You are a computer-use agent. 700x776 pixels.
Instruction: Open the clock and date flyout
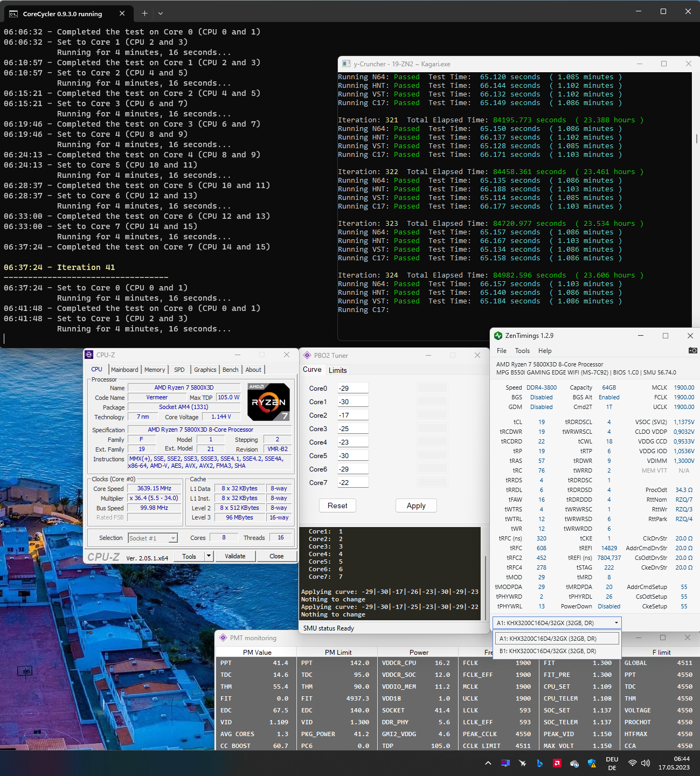point(674,763)
